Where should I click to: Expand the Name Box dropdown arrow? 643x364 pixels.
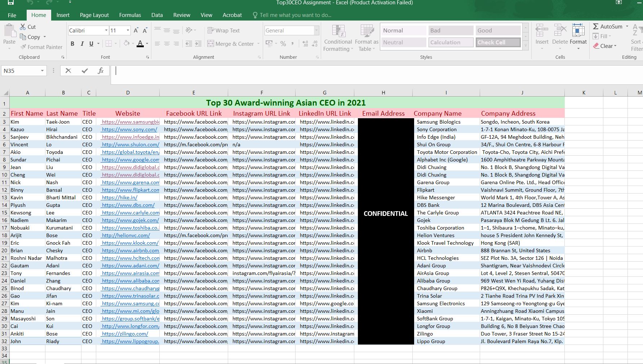tap(42, 71)
